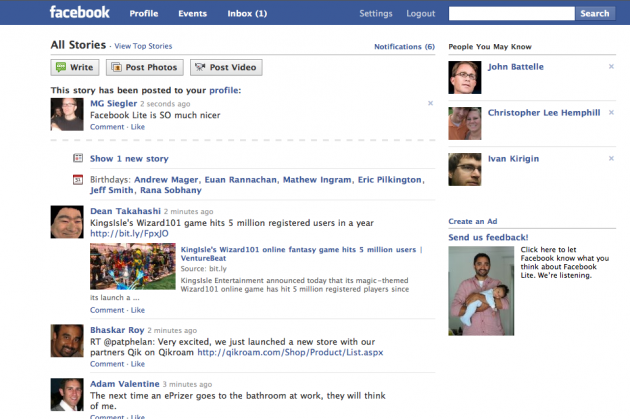
Task: Click Christopher Lee Hemphill's photo
Action: [464, 123]
